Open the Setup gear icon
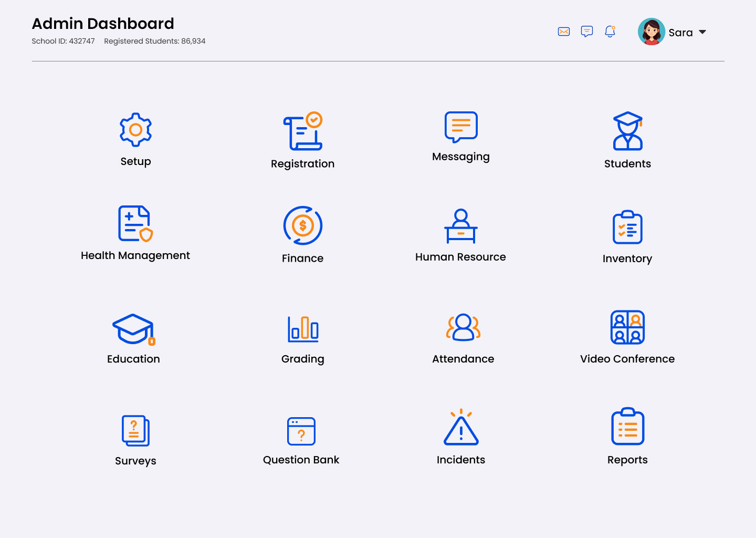756x538 pixels. (x=135, y=129)
